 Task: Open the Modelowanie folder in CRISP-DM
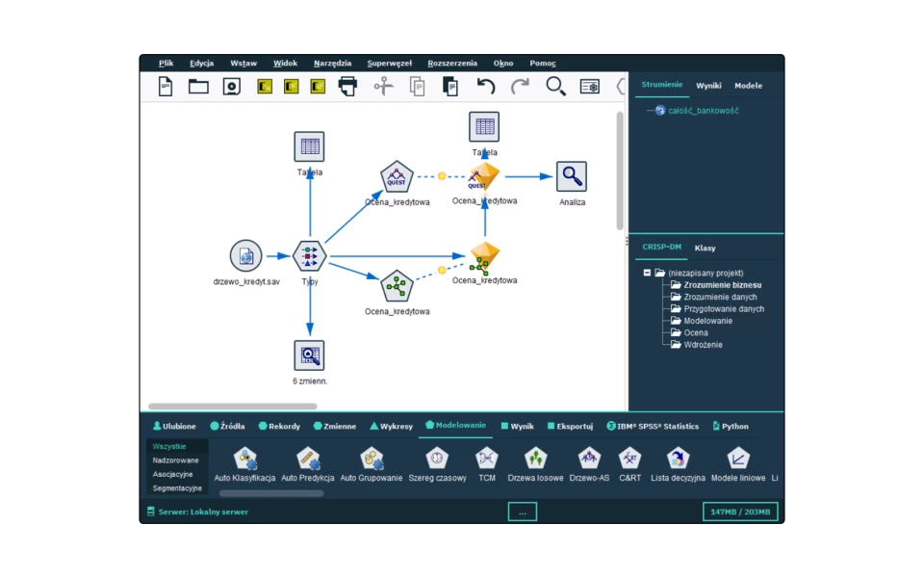707,321
